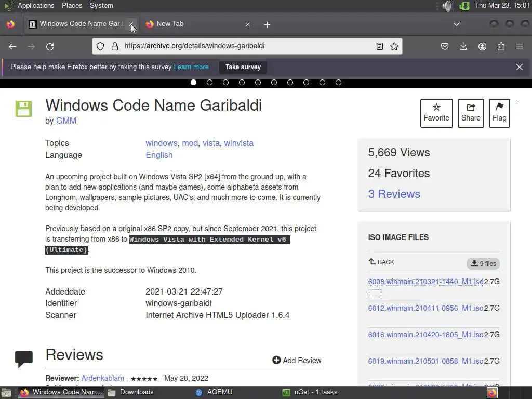Open uploader GMM profile link
The width and height of the screenshot is (532, 399).
click(x=66, y=121)
